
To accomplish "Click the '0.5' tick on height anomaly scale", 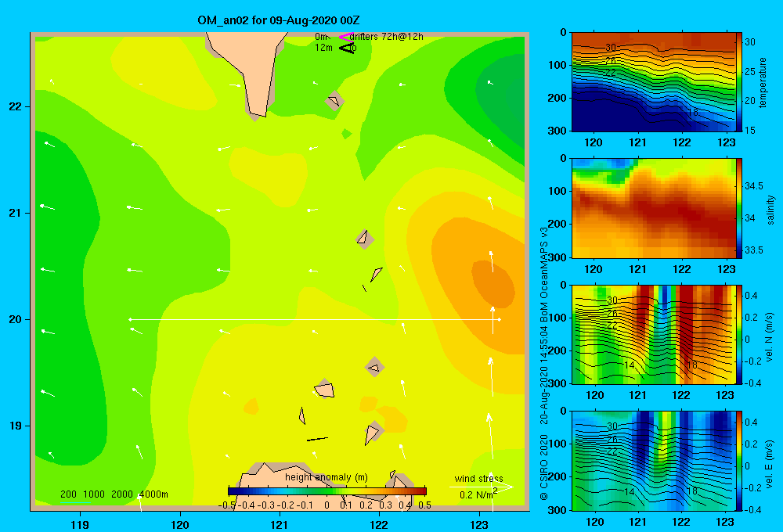I will pyautogui.click(x=425, y=505).
